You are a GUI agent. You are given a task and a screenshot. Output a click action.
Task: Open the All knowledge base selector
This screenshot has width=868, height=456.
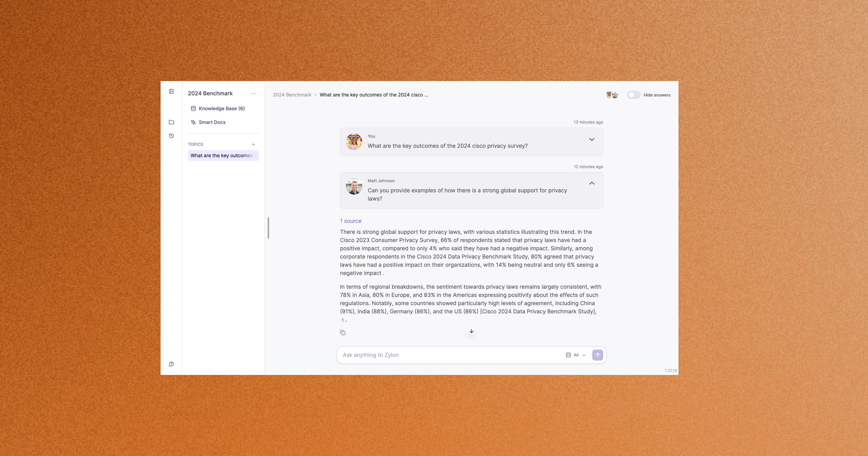coord(576,355)
